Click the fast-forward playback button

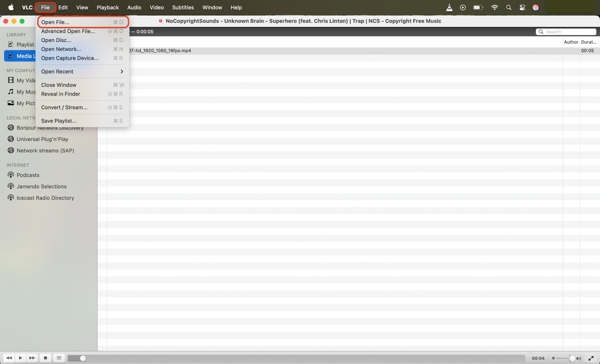point(32,358)
